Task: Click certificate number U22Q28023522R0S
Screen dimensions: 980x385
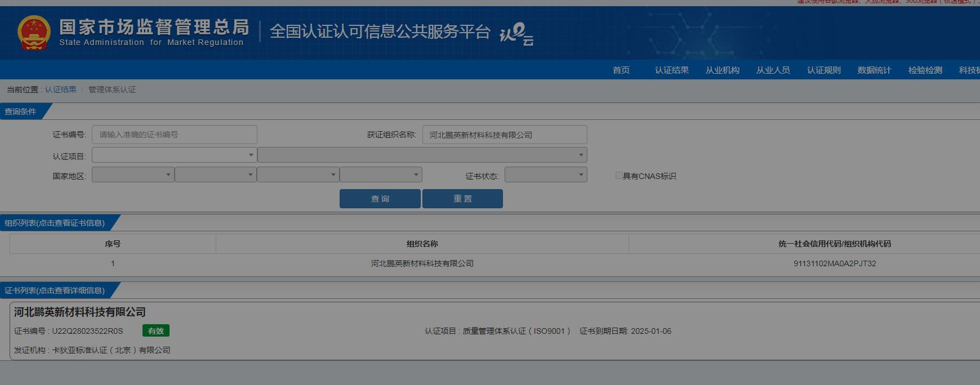Action: (x=87, y=331)
